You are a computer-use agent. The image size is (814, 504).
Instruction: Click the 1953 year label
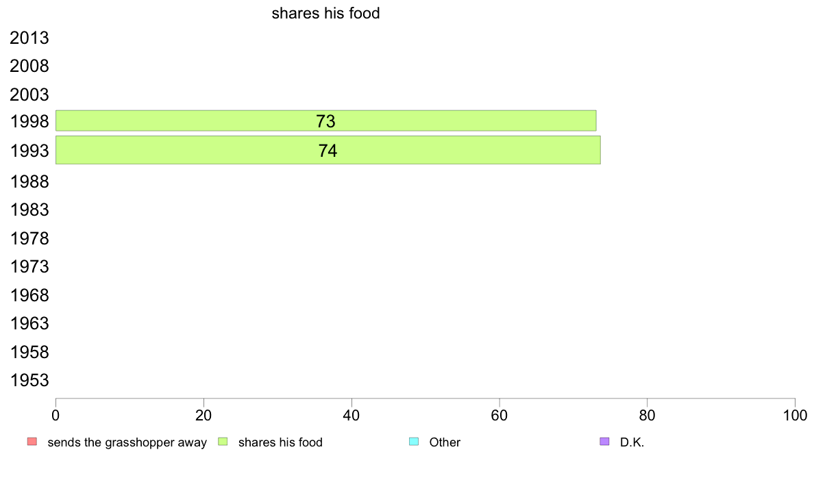tap(29, 380)
